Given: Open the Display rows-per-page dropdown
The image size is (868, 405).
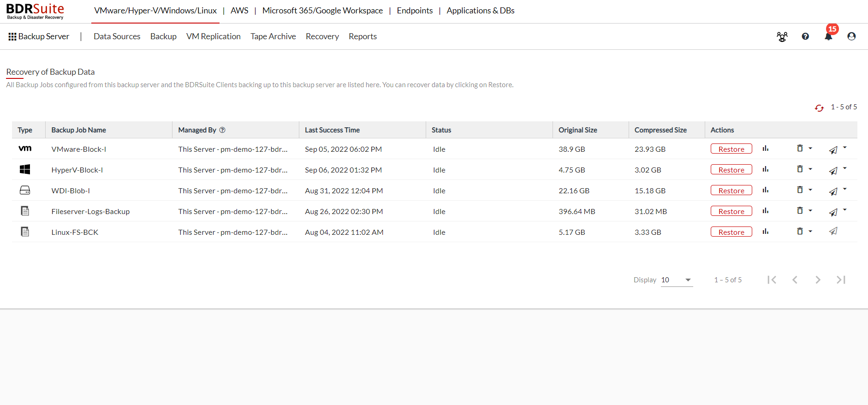Looking at the screenshot, I should coord(677,280).
